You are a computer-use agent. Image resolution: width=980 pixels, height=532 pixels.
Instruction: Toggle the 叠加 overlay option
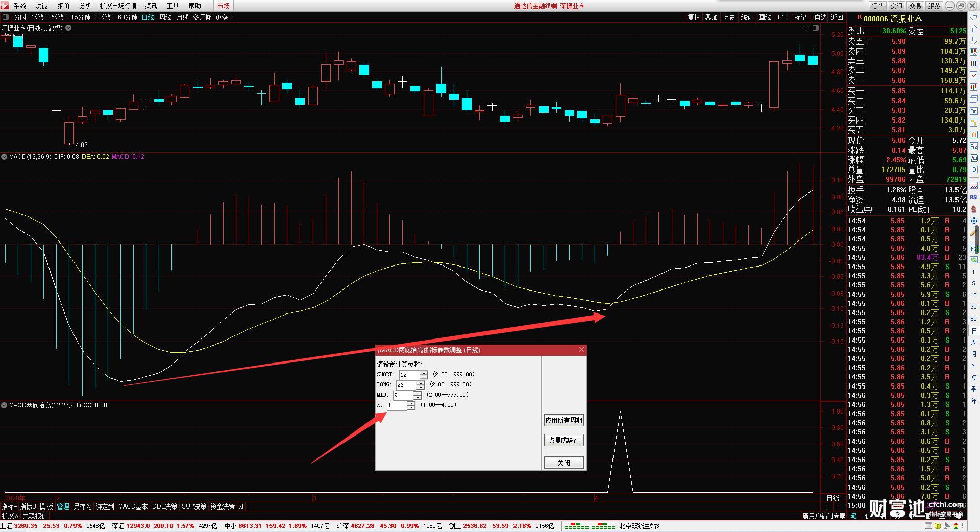point(712,17)
